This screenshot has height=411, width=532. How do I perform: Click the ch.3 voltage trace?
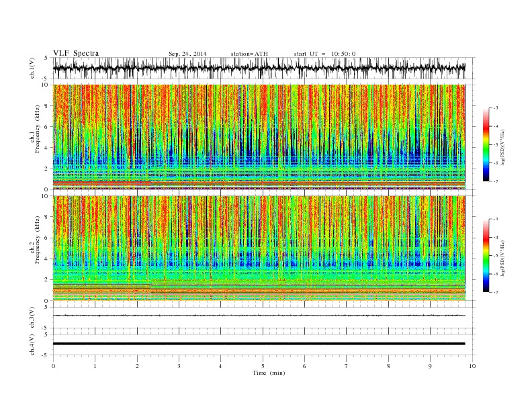click(x=259, y=316)
